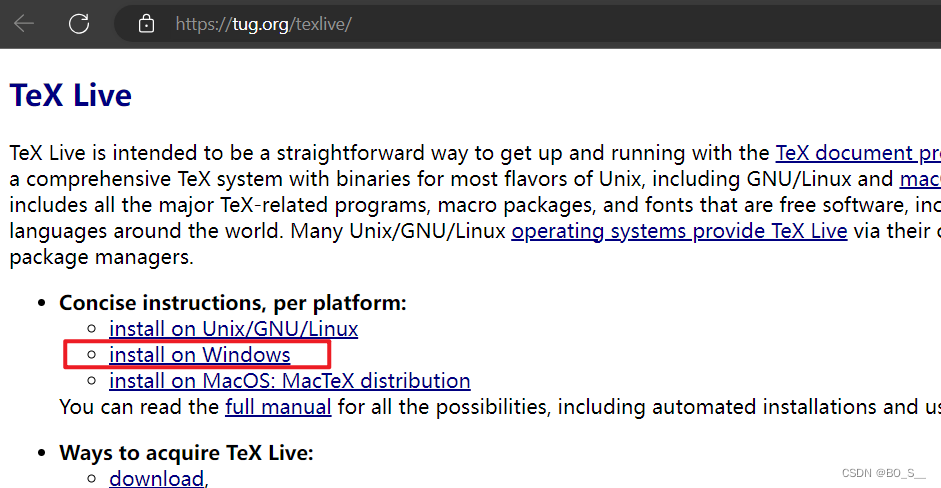Open 'install on Windows' link
This screenshot has height=488, width=941.
[x=199, y=354]
